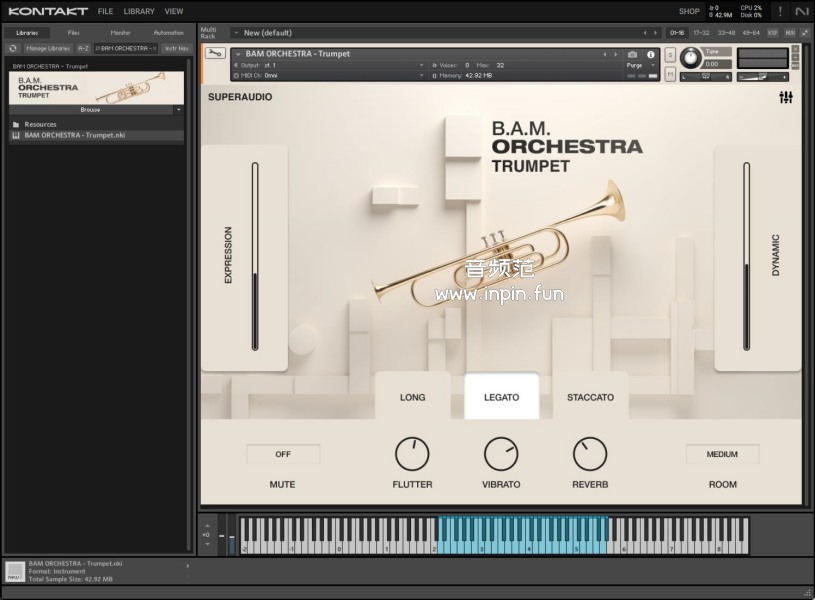This screenshot has height=600, width=815.
Task: Switch to the Files tab
Action: click(74, 33)
